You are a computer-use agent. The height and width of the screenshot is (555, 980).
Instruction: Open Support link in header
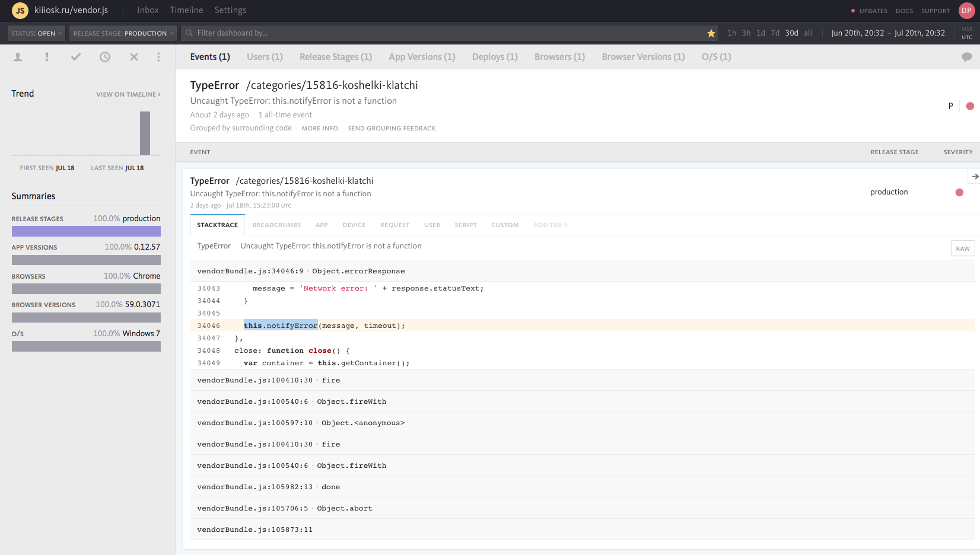pos(936,11)
